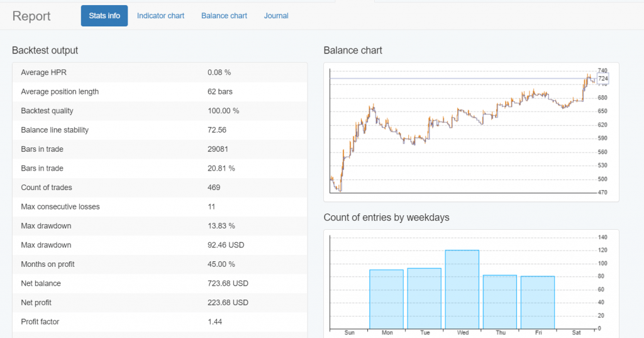Click the Balance line stability value
Viewport: 644px width, 338px height.
coord(217,130)
